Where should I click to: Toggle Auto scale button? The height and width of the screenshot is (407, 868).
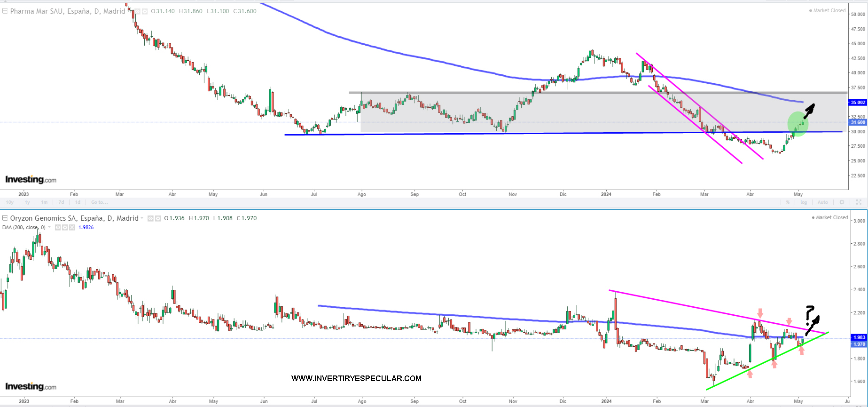coord(823,202)
